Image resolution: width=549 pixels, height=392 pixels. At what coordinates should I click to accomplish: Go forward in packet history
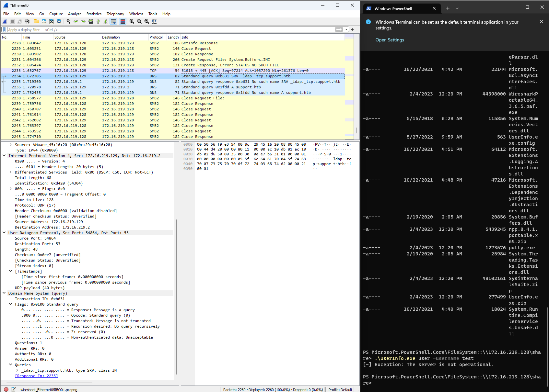(83, 21)
